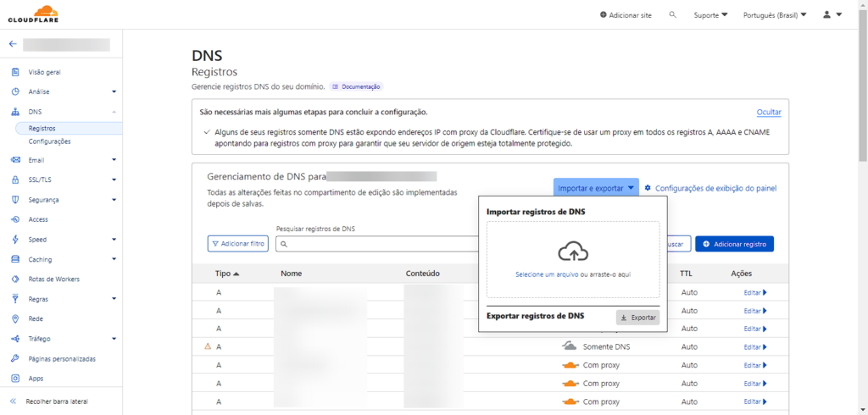This screenshot has height=415, width=868.
Task: Click the Email envelope icon
Action: [x=15, y=160]
